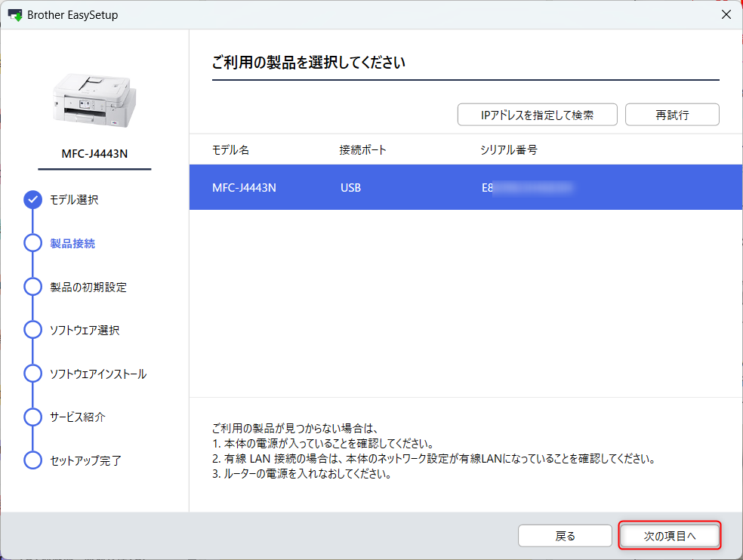Image resolution: width=743 pixels, height=560 pixels.
Task: Click the 戻る button
Action: [x=565, y=536]
